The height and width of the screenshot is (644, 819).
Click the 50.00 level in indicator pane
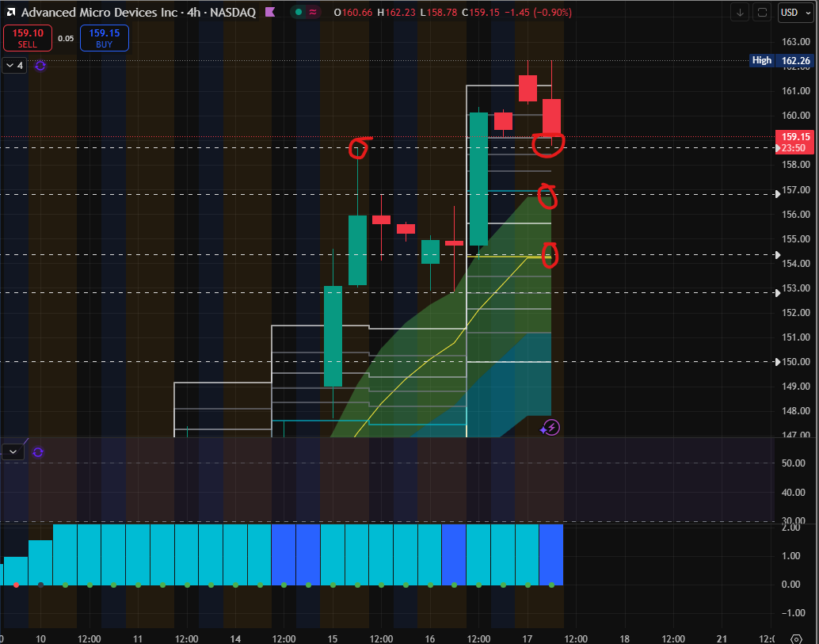[x=794, y=463]
